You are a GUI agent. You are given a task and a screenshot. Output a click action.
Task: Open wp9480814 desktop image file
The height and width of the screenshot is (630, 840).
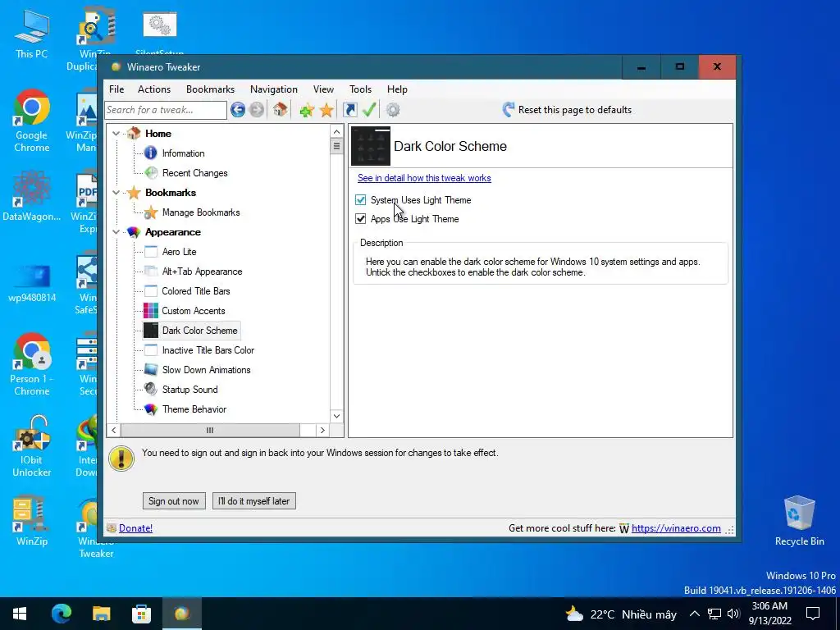32,282
